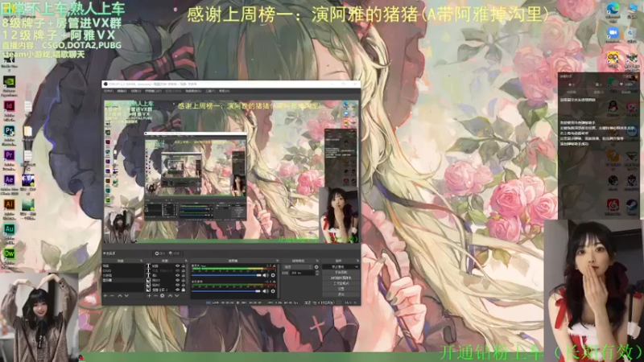This screenshot has width=644, height=362.
Task: Remove selected scene with the minus icon
Action: [x=112, y=295]
